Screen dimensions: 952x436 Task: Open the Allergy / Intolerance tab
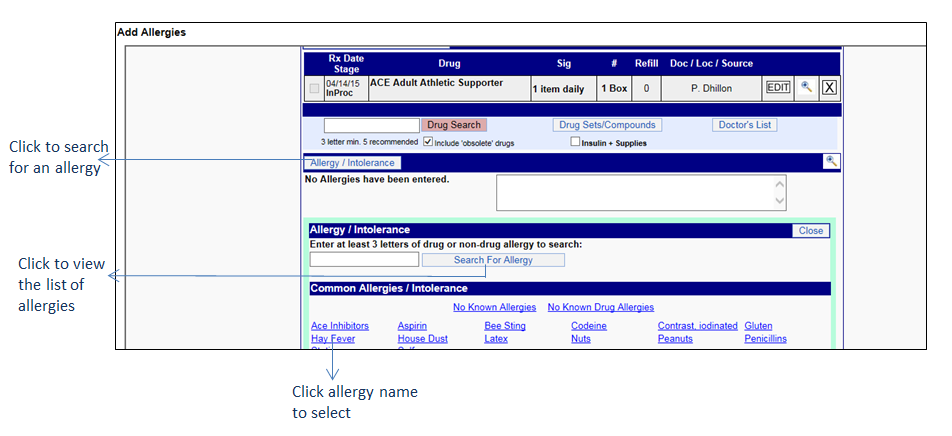(x=353, y=163)
